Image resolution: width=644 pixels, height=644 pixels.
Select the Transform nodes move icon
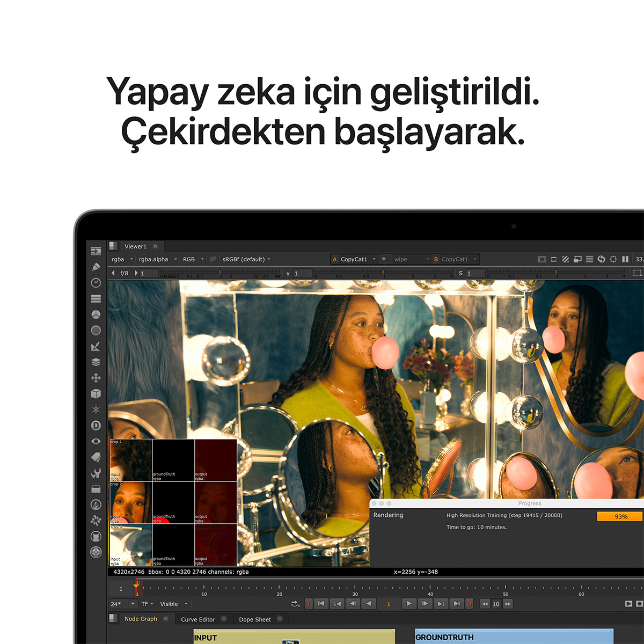(96, 378)
